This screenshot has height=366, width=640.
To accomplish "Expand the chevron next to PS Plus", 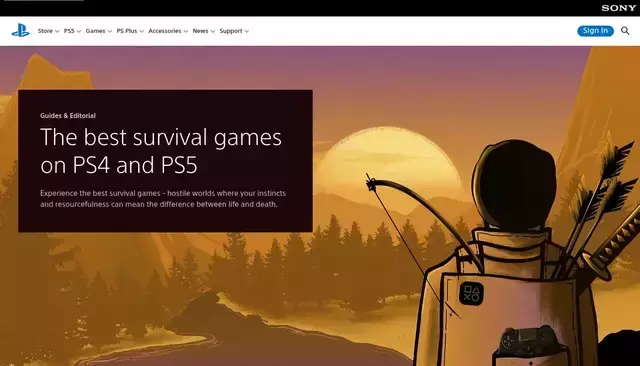I will click(142, 31).
